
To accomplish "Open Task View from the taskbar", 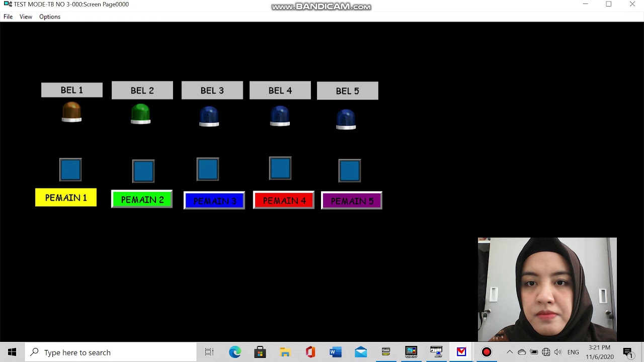I will click(x=209, y=352).
